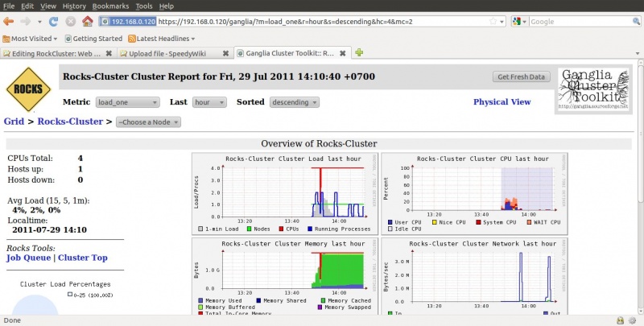
Task: Click the stop loading icon
Action: click(x=70, y=22)
